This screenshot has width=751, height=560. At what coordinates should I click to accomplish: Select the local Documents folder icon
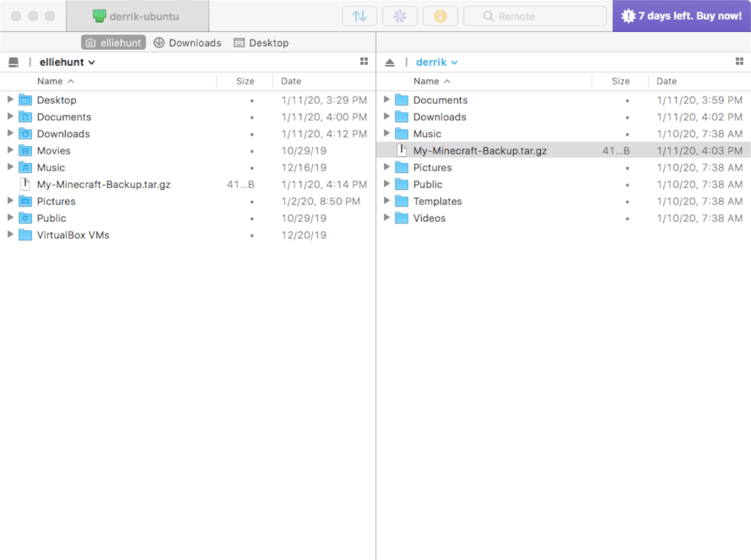click(x=25, y=116)
